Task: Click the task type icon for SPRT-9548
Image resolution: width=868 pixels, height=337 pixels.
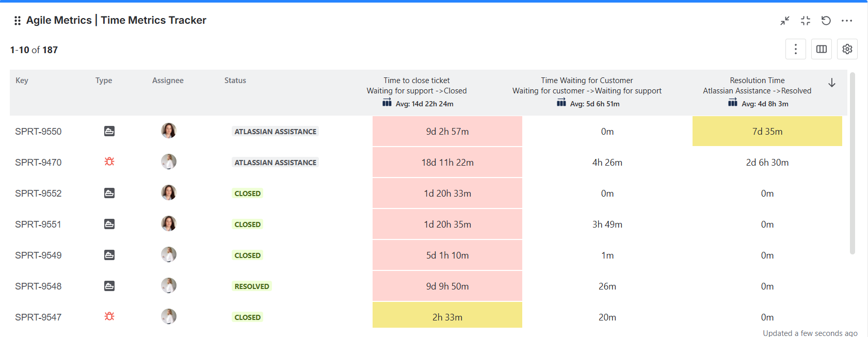Action: pyautogui.click(x=109, y=286)
